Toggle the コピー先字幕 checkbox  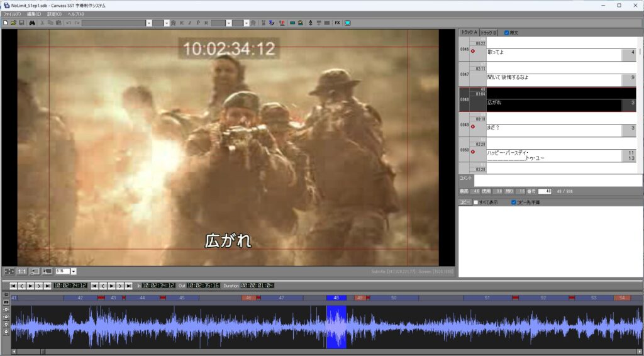(x=513, y=203)
